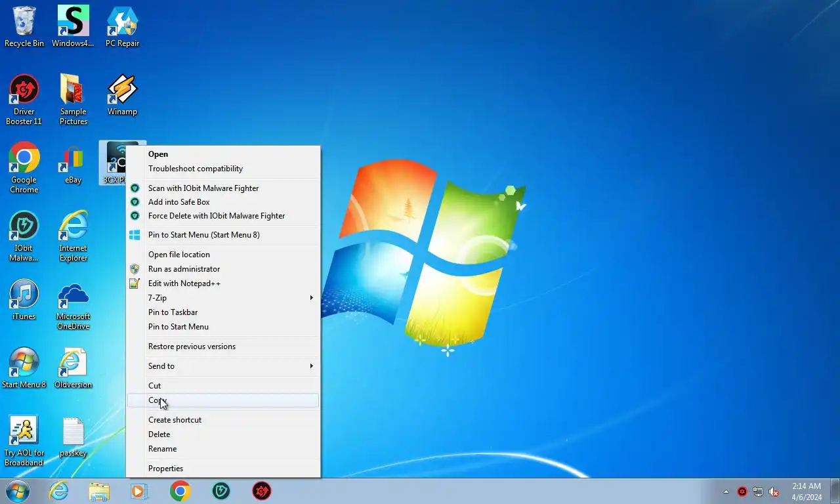The width and height of the screenshot is (840, 504).
Task: Show hidden tray icons arrow
Action: (x=726, y=492)
